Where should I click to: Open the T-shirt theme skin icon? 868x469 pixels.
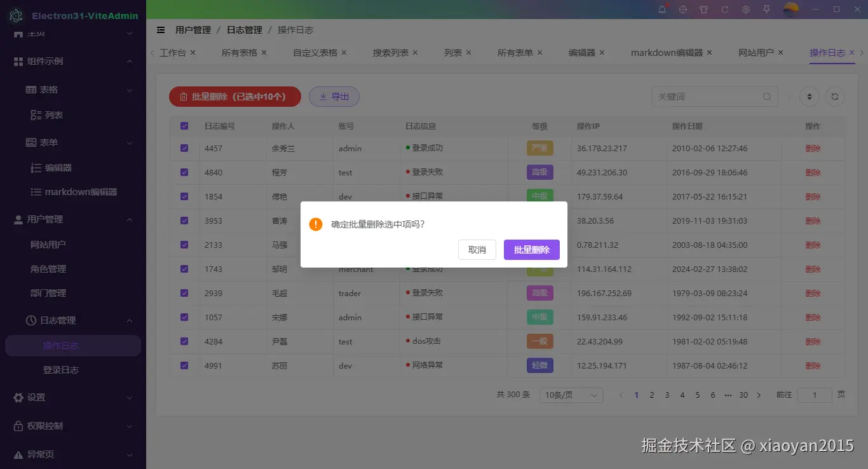click(x=703, y=10)
